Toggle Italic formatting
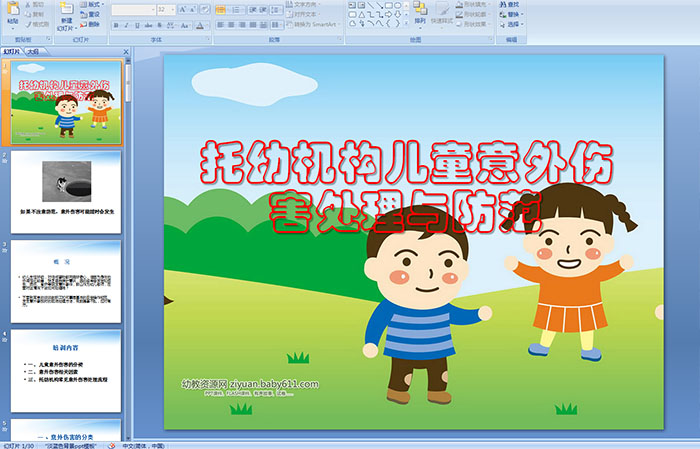 [126, 25]
